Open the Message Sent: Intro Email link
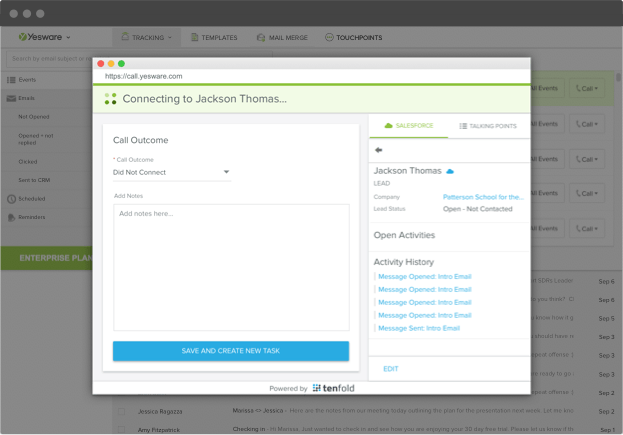Image resolution: width=623 pixels, height=435 pixels. [x=419, y=329]
